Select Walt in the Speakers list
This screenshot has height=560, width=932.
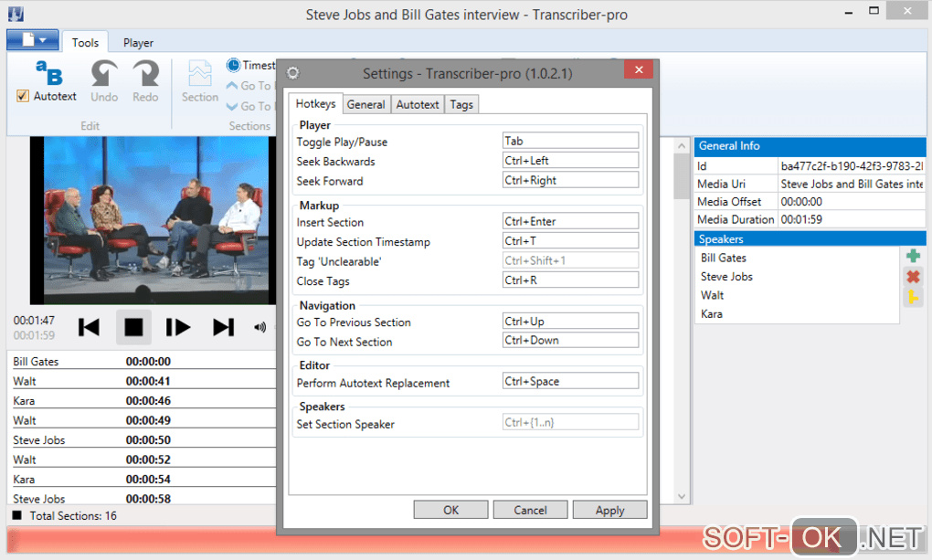pyautogui.click(x=797, y=295)
